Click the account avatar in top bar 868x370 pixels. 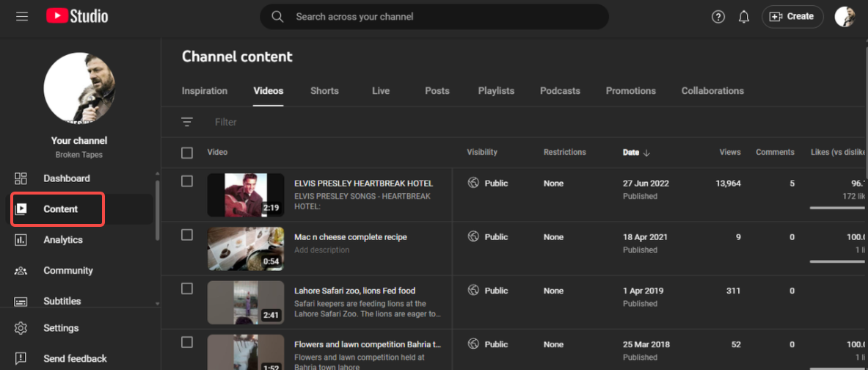845,17
